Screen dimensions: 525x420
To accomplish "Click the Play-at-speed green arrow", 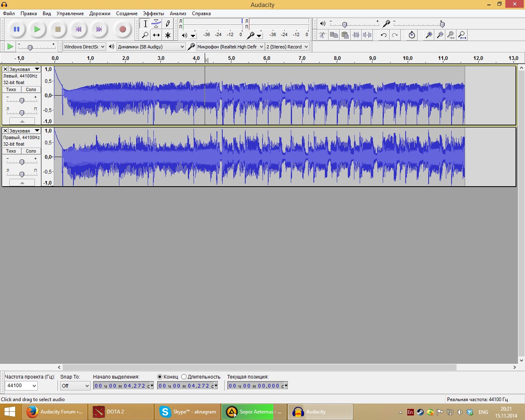I will [10, 46].
